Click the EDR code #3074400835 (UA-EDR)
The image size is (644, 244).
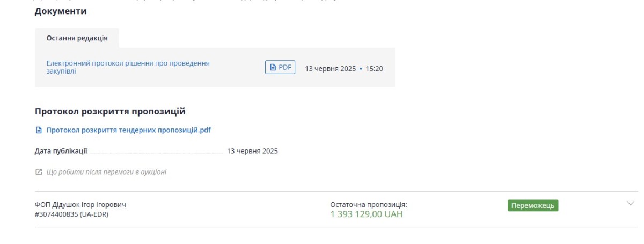click(x=71, y=214)
